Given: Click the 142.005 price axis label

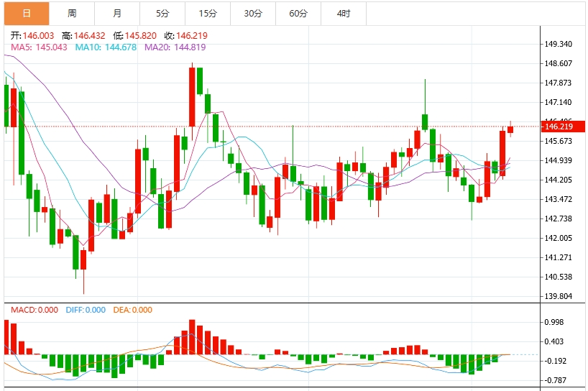Looking at the screenshot, I should click(559, 238).
